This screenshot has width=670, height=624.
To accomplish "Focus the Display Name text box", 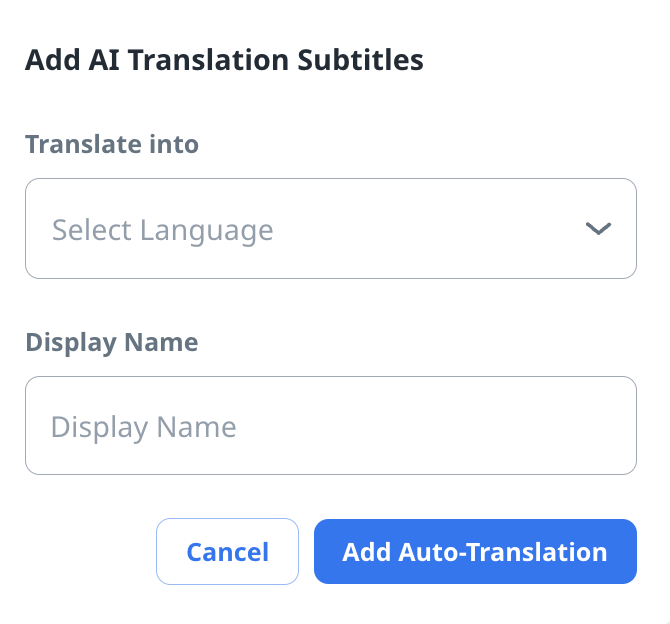I will click(330, 426).
